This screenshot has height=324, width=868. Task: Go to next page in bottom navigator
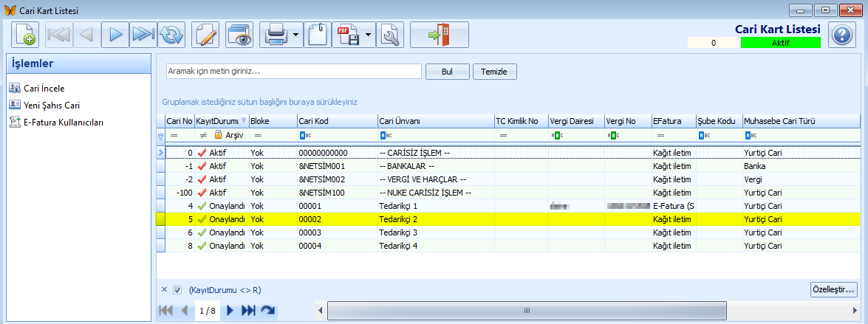tap(230, 311)
